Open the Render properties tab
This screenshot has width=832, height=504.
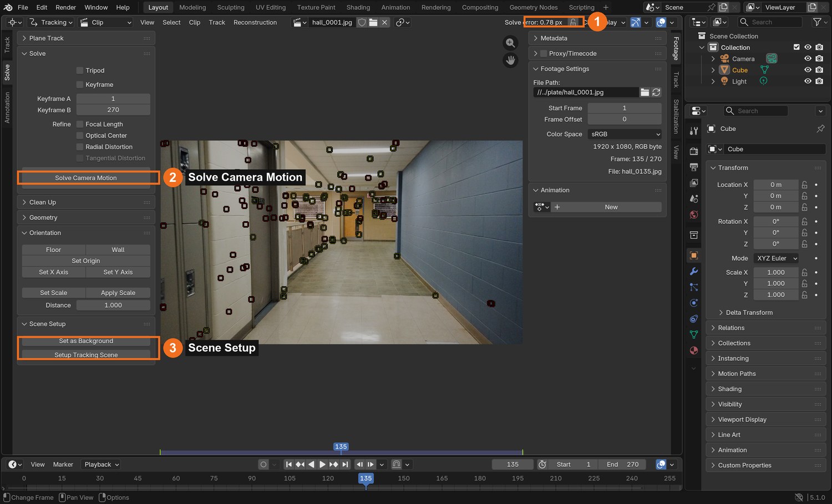(694, 151)
